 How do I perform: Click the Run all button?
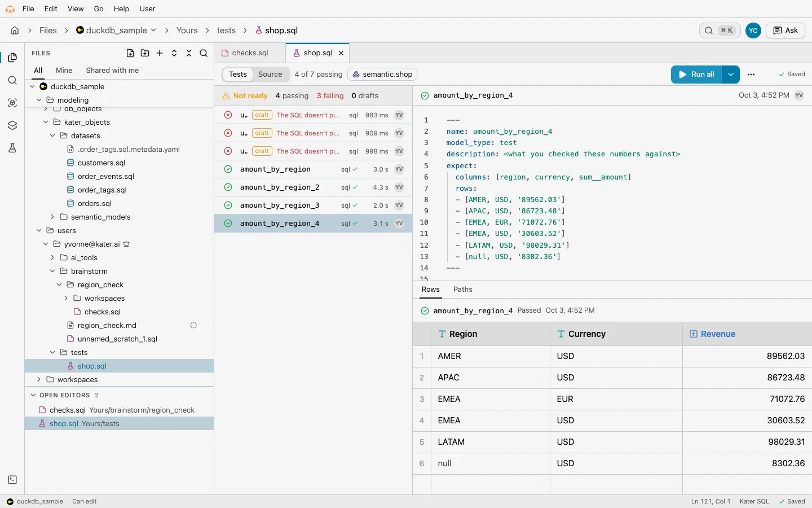697,74
